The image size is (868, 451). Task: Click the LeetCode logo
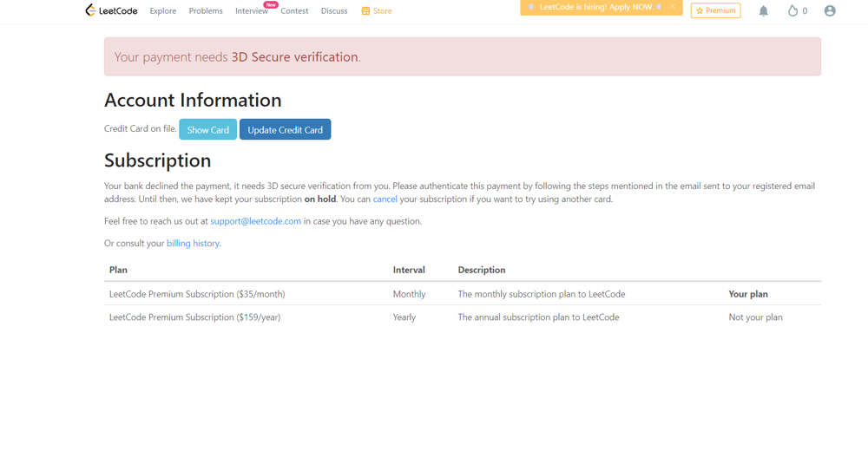[x=111, y=10]
